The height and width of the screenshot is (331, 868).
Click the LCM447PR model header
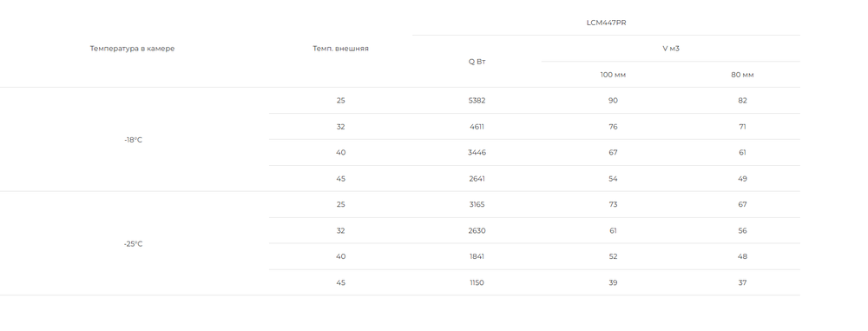tap(606, 23)
